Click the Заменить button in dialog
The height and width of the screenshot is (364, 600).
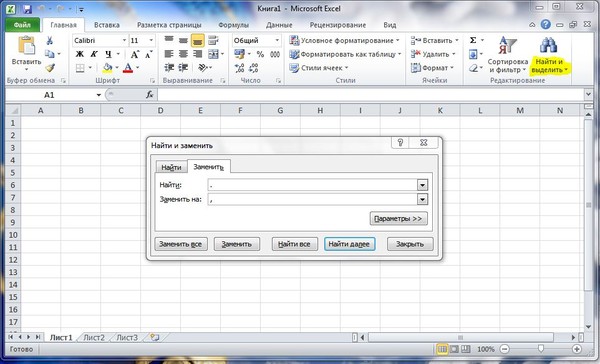click(236, 244)
